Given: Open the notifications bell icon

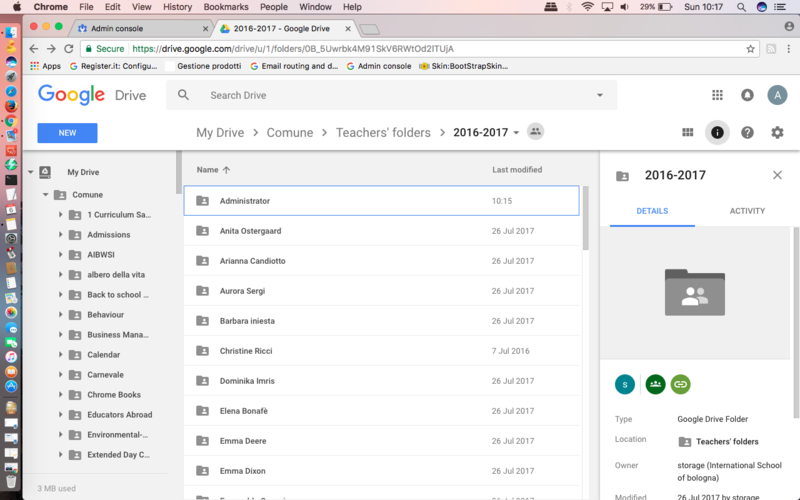Looking at the screenshot, I should (747, 95).
